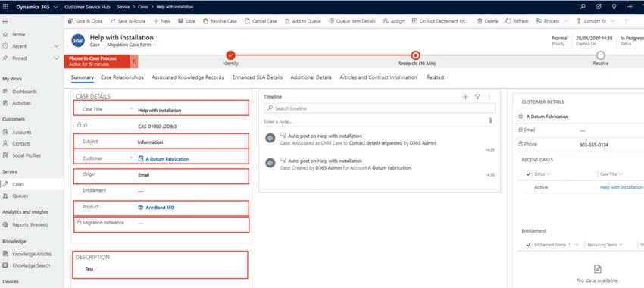The image size is (644, 288).
Task: Open the app launcher waffle icon
Action: (5, 7)
